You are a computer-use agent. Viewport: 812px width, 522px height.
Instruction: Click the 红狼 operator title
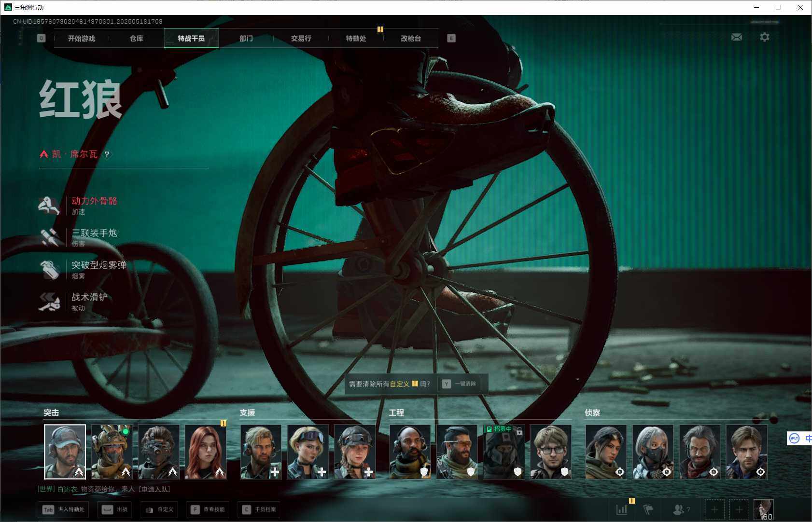pyautogui.click(x=81, y=99)
